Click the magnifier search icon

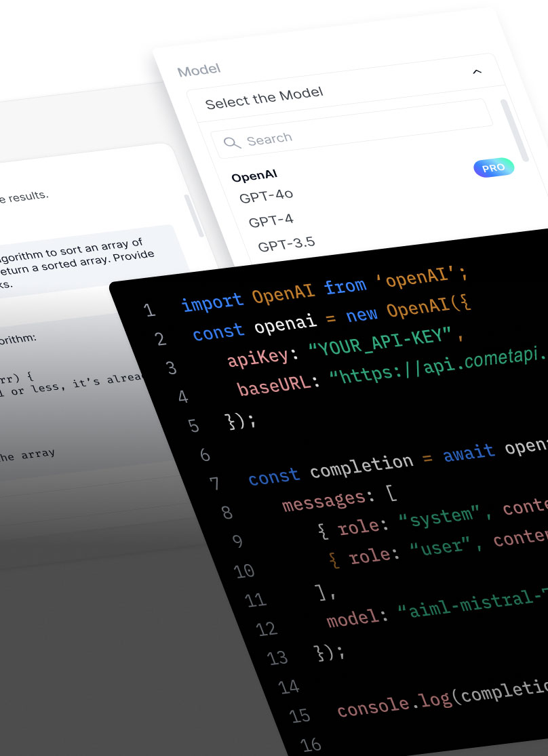tap(232, 142)
